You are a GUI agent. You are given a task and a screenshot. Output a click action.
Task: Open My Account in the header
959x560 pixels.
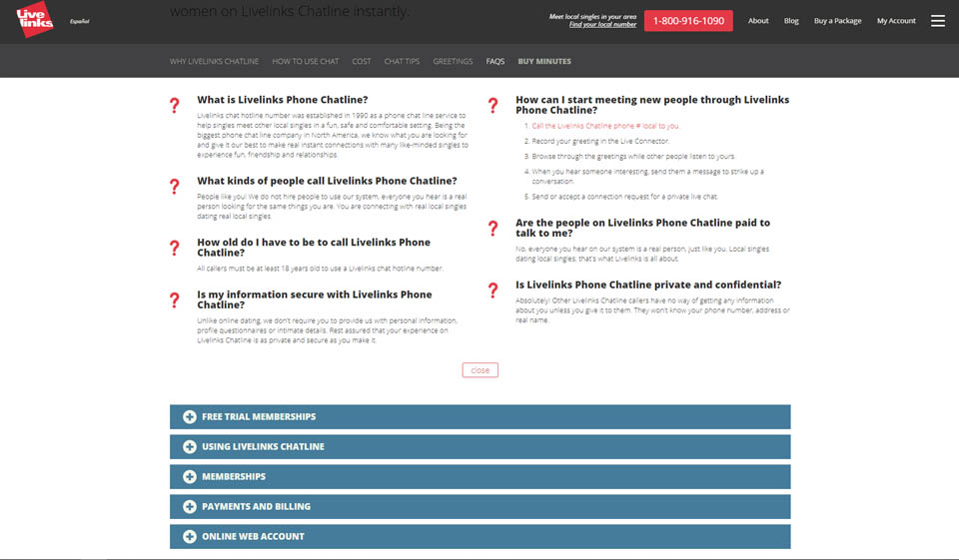(x=896, y=21)
